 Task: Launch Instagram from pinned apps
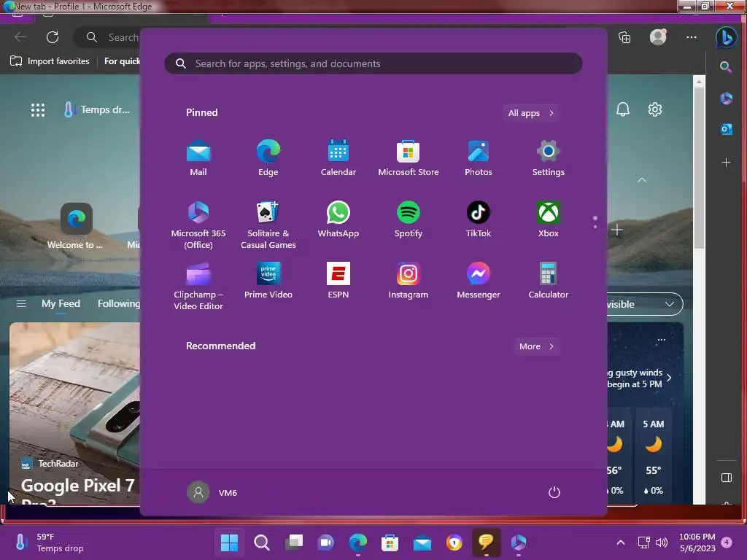click(x=409, y=281)
